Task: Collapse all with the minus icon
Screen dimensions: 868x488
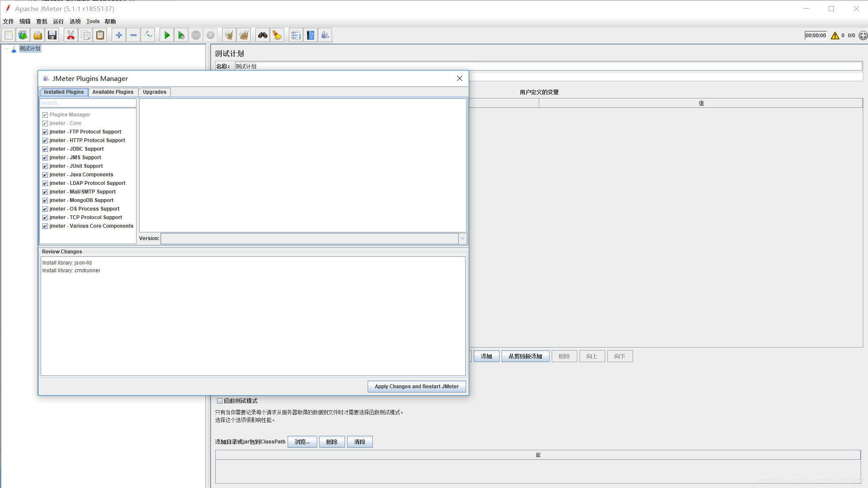Action: (x=134, y=35)
